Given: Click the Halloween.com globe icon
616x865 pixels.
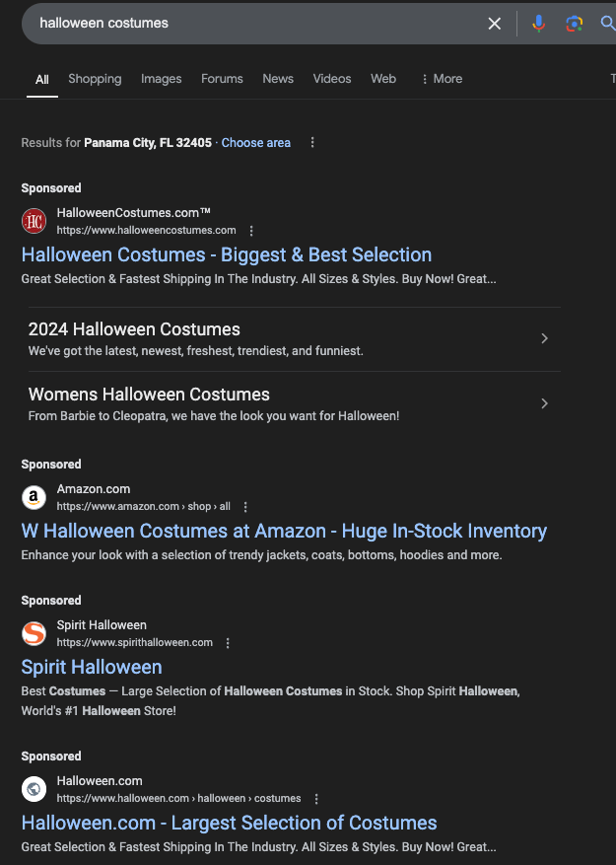Looking at the screenshot, I should [x=34, y=789].
